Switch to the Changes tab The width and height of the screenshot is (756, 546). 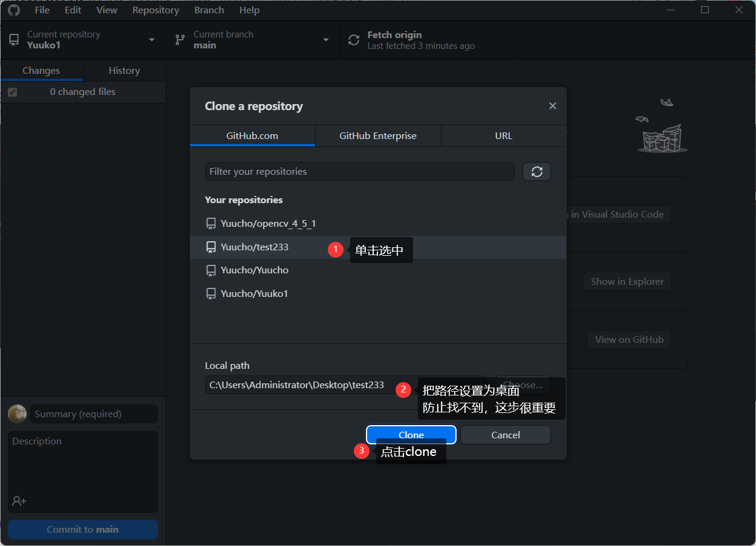point(41,70)
